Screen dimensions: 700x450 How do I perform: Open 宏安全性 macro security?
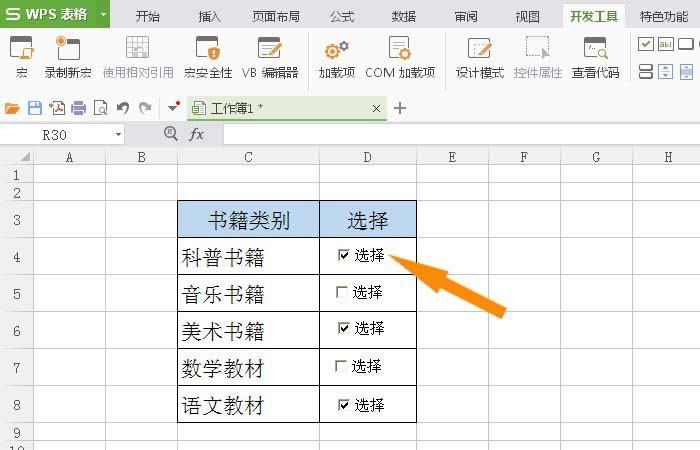(x=208, y=57)
